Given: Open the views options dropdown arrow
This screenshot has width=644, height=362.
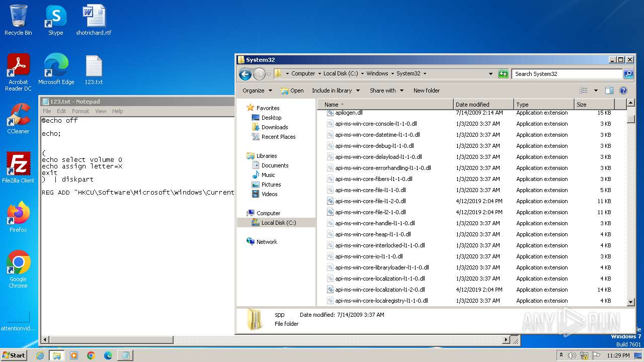Looking at the screenshot, I should pyautogui.click(x=596, y=90).
